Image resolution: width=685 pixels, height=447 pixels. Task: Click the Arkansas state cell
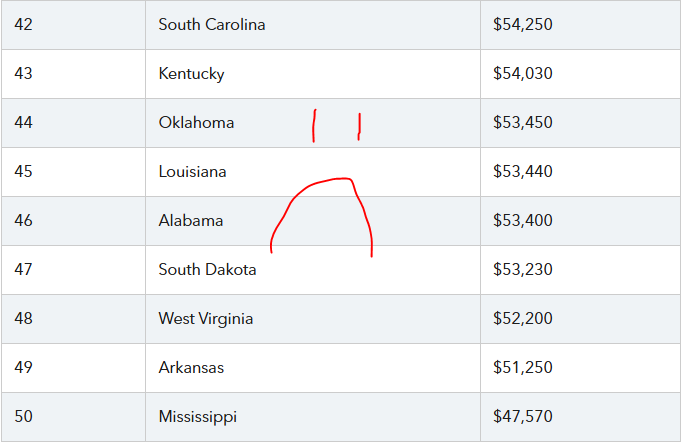click(x=191, y=368)
